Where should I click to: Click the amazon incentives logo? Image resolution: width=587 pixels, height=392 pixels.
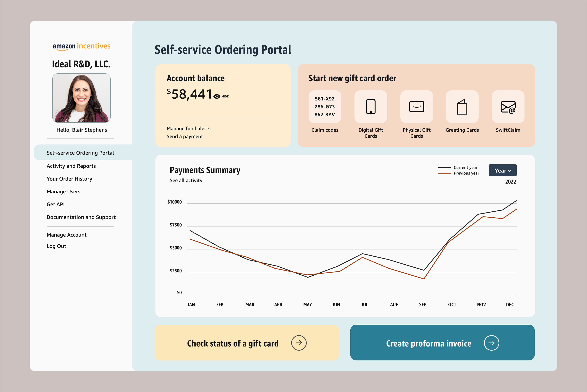coord(81,46)
